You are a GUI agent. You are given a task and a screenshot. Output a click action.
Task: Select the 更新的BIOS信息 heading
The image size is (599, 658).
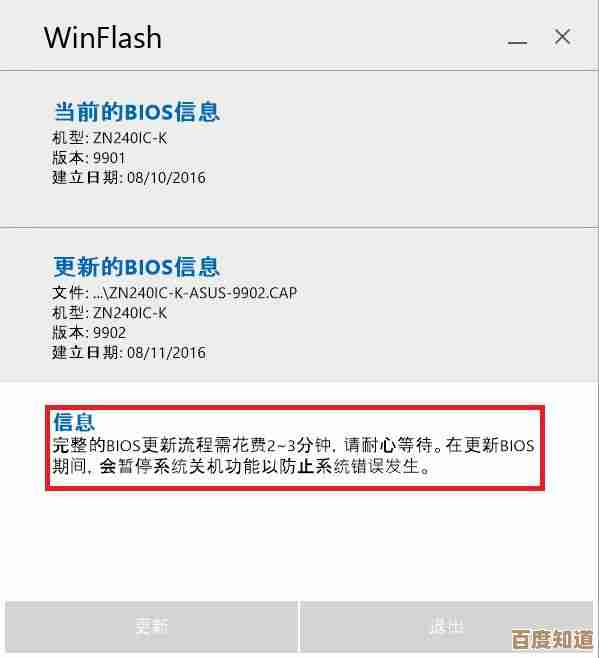click(136, 266)
